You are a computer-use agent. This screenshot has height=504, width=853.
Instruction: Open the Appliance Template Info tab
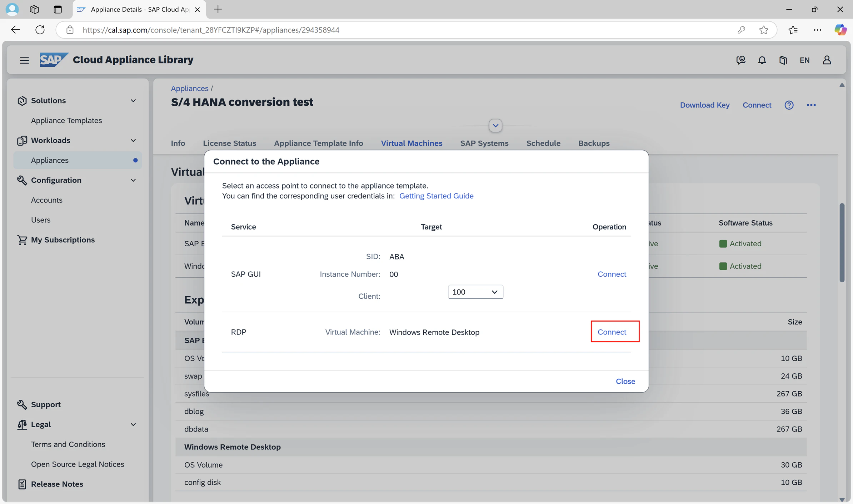click(319, 143)
